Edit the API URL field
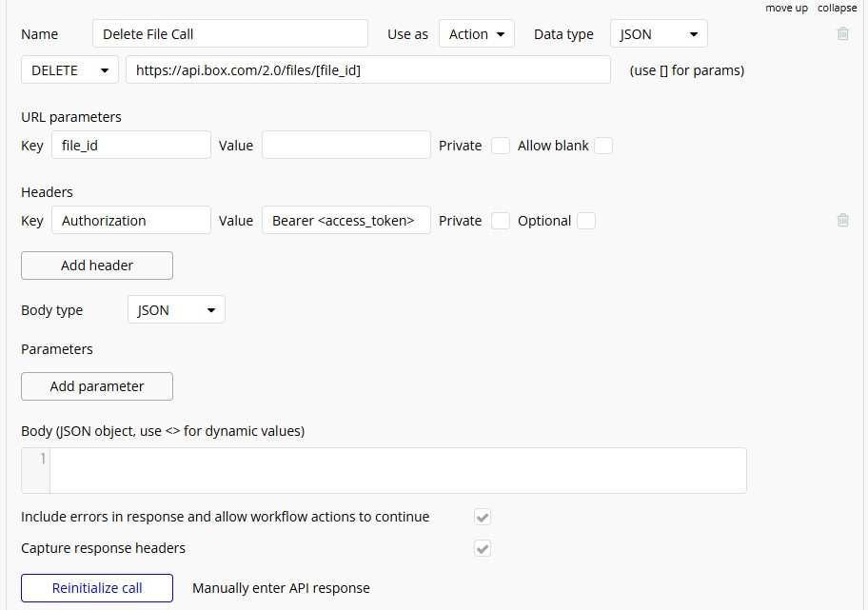Image resolution: width=868 pixels, height=610 pixels. point(368,69)
